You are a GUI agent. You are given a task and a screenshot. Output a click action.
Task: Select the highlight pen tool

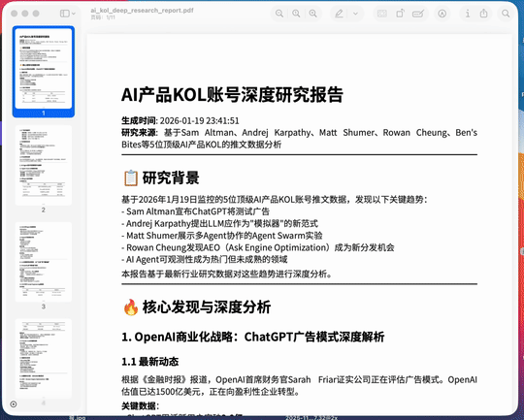tap(340, 14)
